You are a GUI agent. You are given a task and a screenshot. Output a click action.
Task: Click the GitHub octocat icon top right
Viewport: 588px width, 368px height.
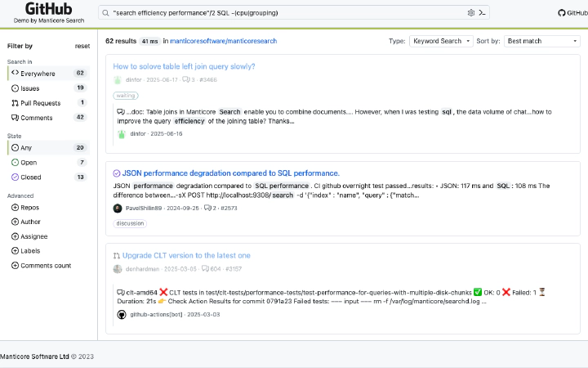pyautogui.click(x=561, y=13)
